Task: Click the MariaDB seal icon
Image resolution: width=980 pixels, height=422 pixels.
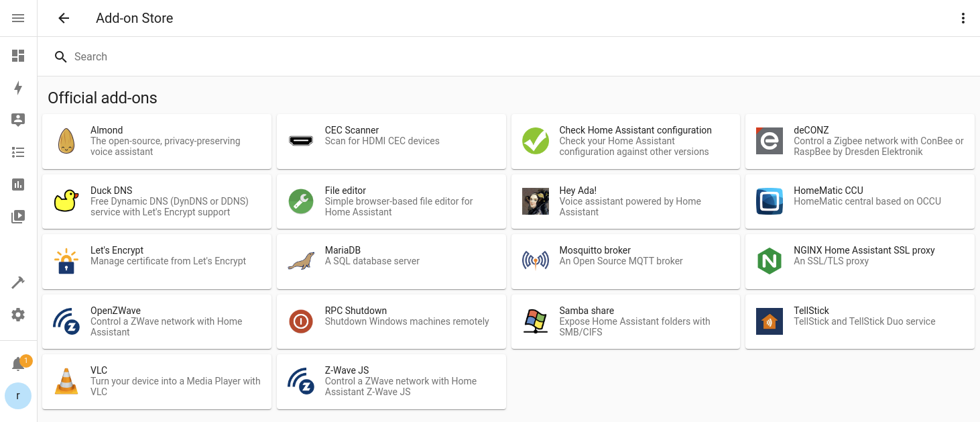Action: pos(301,262)
